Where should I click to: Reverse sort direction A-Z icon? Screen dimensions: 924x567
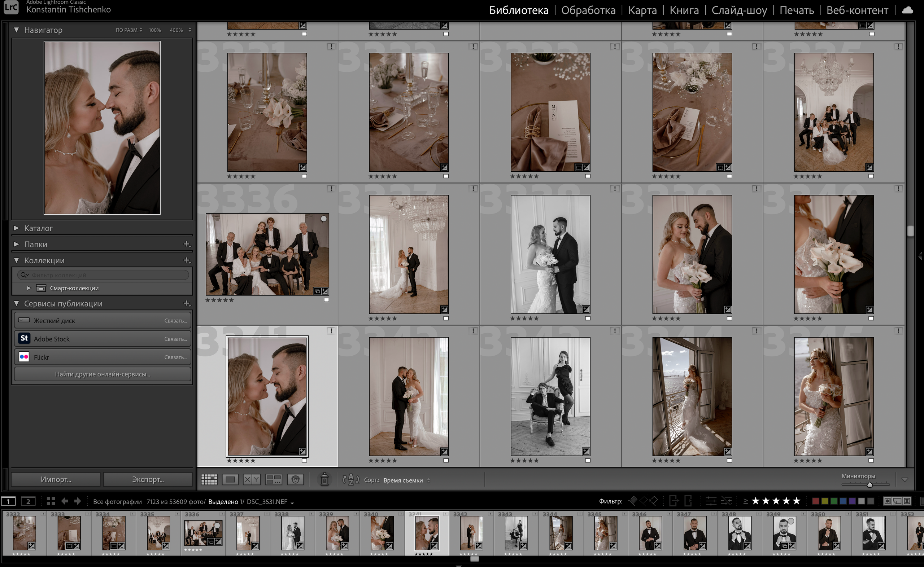click(351, 479)
